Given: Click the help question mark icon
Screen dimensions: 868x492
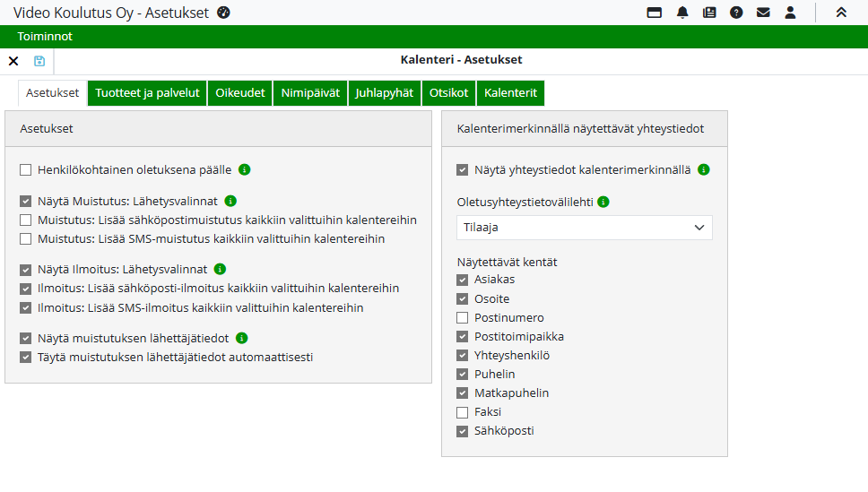Looking at the screenshot, I should [x=736, y=13].
